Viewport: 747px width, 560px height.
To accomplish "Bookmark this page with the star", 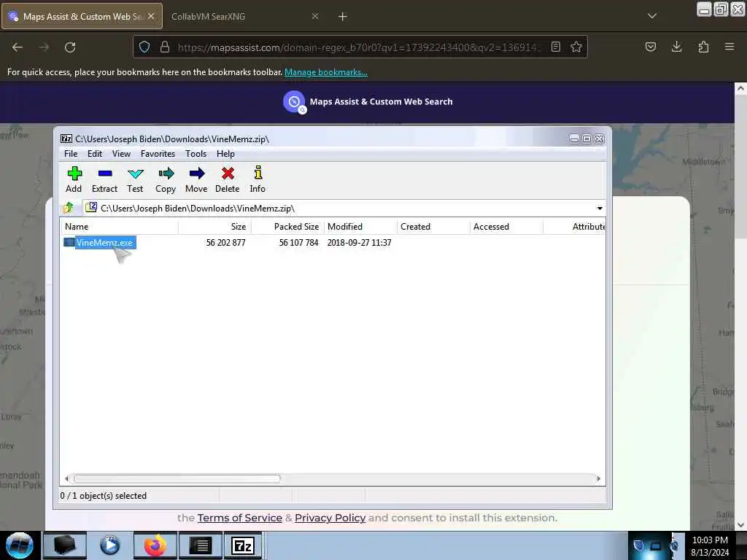I will coord(576,47).
